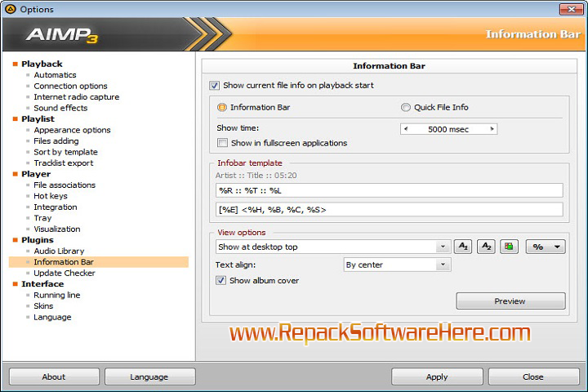
Task: Click the Apply button
Action: [x=437, y=376]
